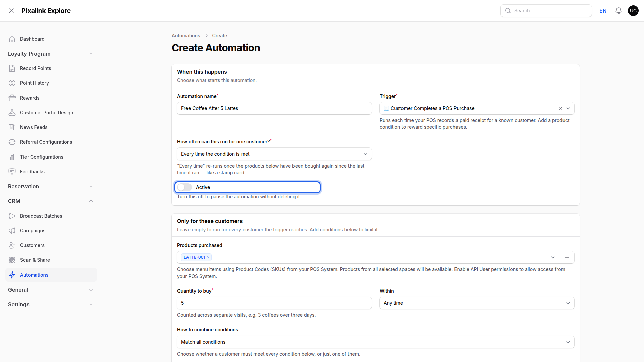Click the Customers person icon
Screen dimensions: 644x362
click(x=12, y=245)
